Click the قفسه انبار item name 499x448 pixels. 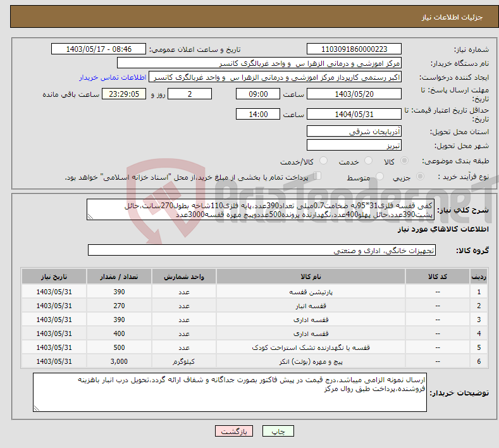point(311,306)
